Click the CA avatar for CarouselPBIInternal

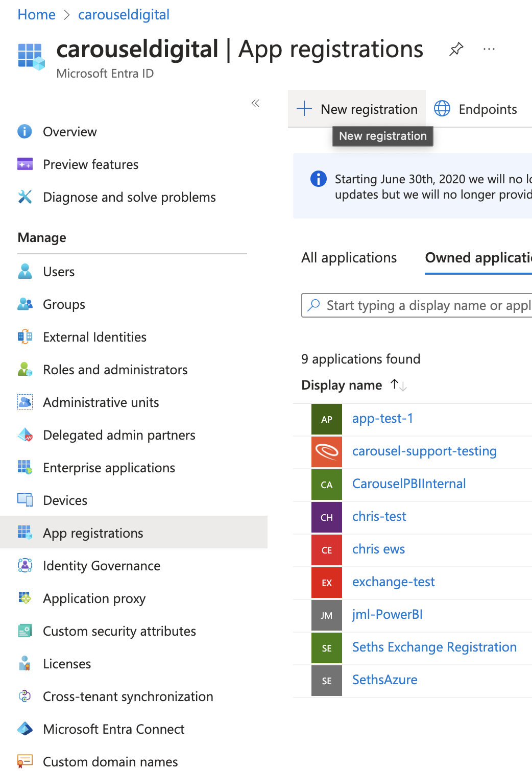[327, 485]
